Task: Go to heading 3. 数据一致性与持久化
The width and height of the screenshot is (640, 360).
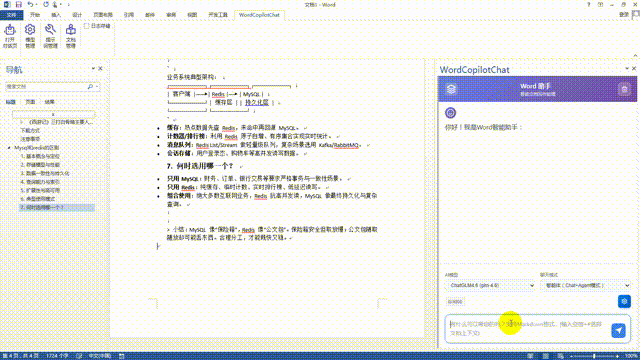Action: tap(45, 173)
